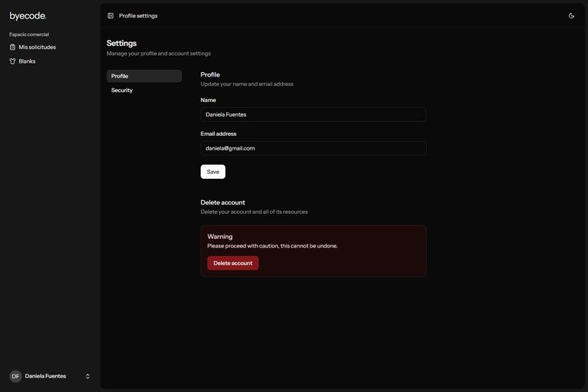This screenshot has height=392, width=588.
Task: Click the red Delete account button
Action: coord(233,263)
